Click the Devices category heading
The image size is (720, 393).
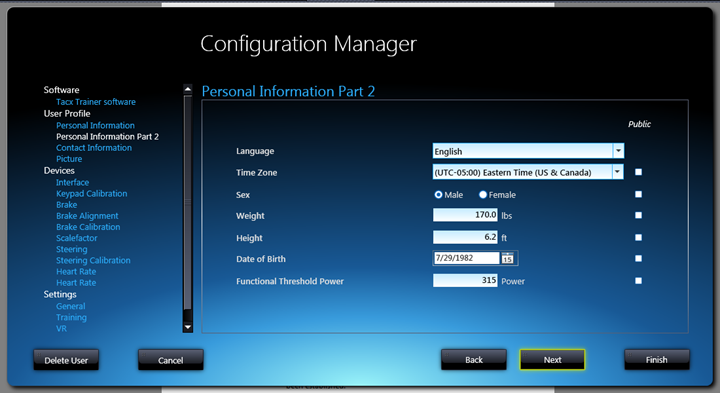[x=59, y=171]
